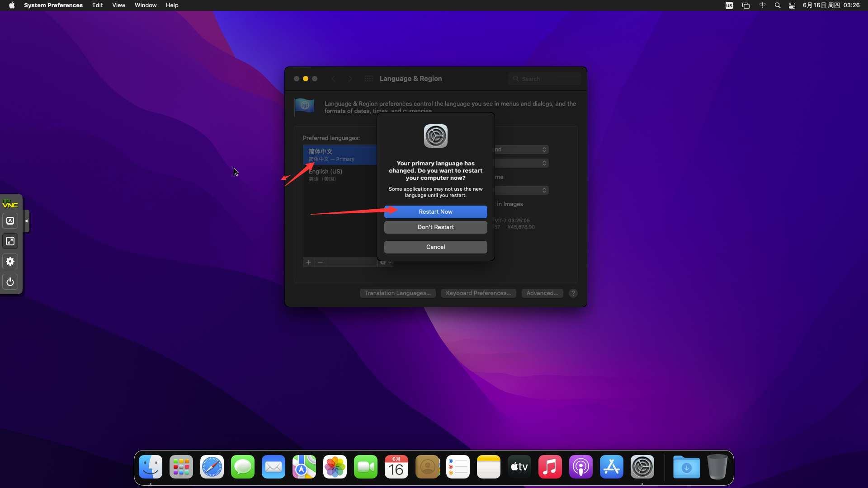Image resolution: width=868 pixels, height=488 pixels.
Task: Open Downloads folder in the Dock
Action: pos(687,467)
